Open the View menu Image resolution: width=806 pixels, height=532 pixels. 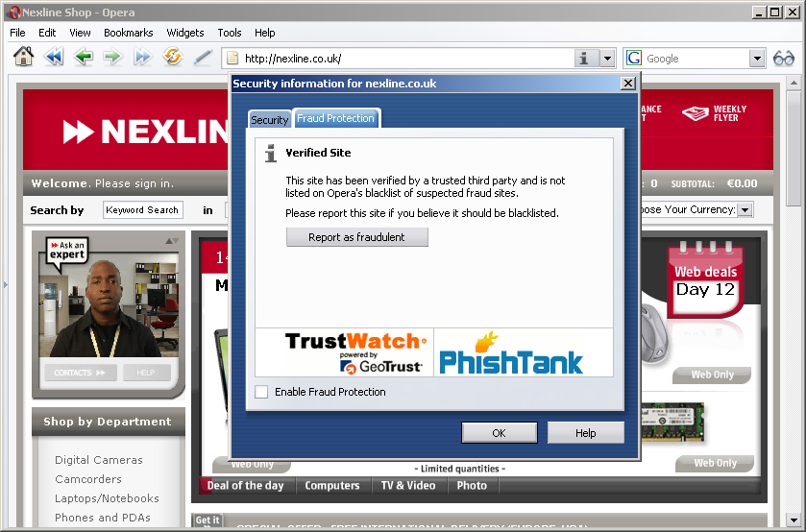coord(80,33)
